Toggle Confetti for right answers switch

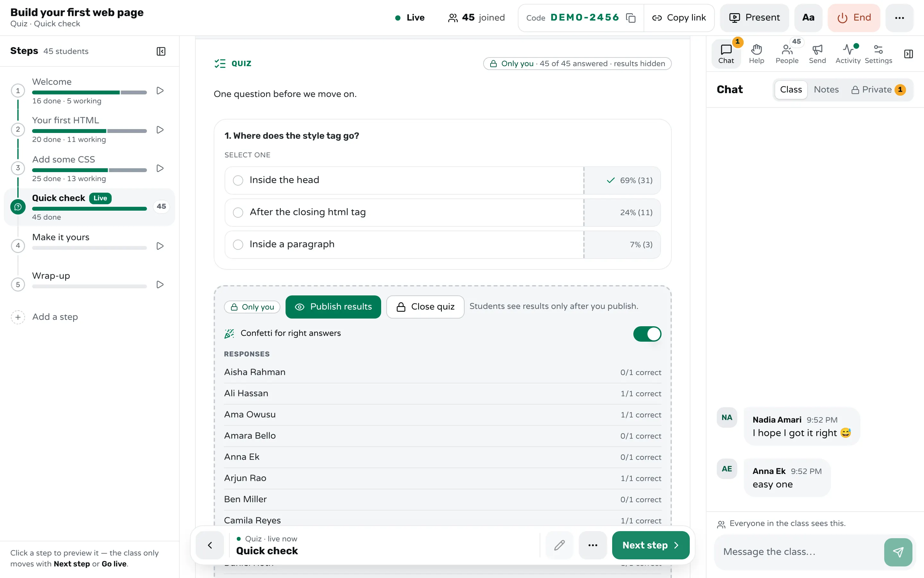point(647,334)
